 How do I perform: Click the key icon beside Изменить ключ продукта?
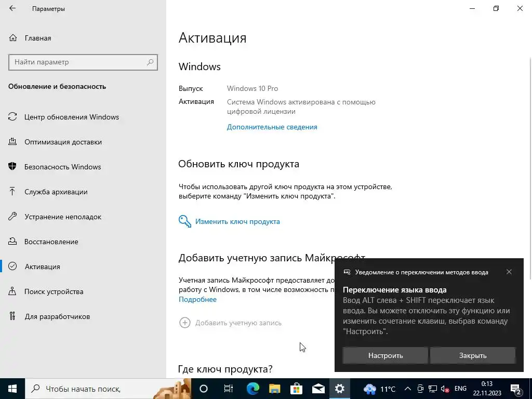(x=185, y=221)
